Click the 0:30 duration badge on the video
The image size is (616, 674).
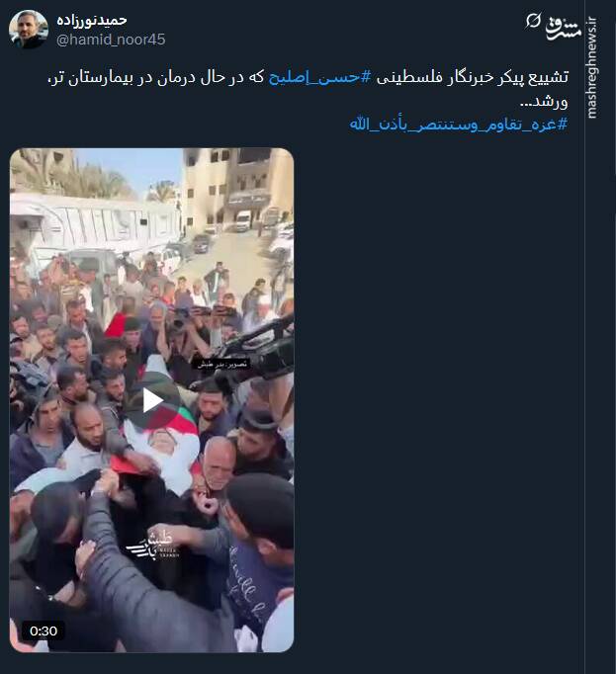click(44, 631)
